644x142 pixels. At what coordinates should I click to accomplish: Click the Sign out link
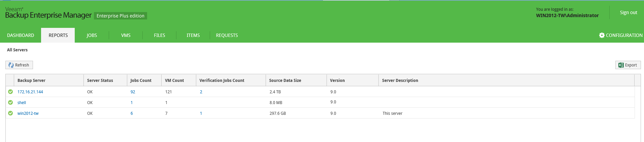[628, 12]
